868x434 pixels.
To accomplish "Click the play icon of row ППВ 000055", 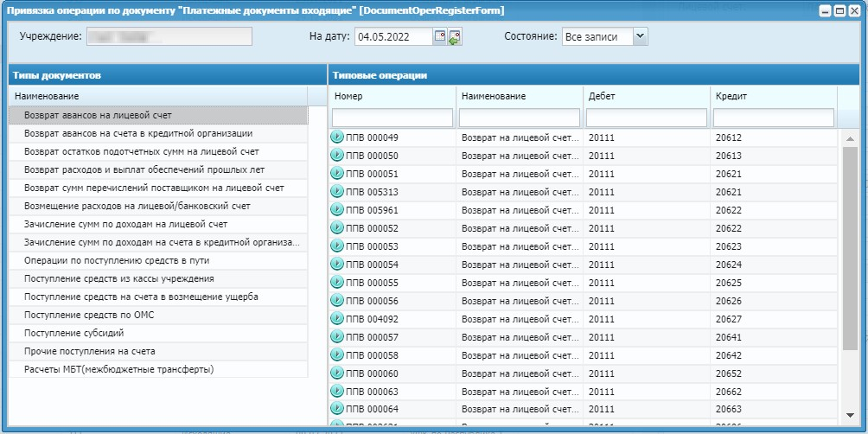I will 337,283.
